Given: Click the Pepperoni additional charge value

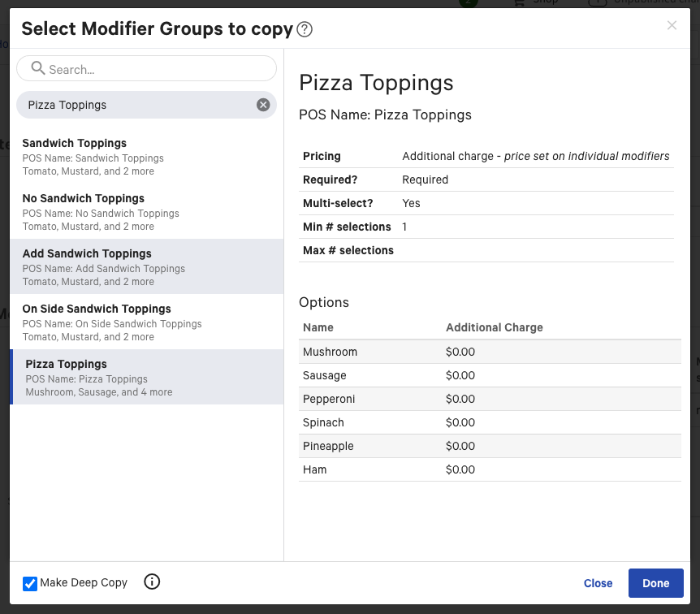Looking at the screenshot, I should (460, 399).
